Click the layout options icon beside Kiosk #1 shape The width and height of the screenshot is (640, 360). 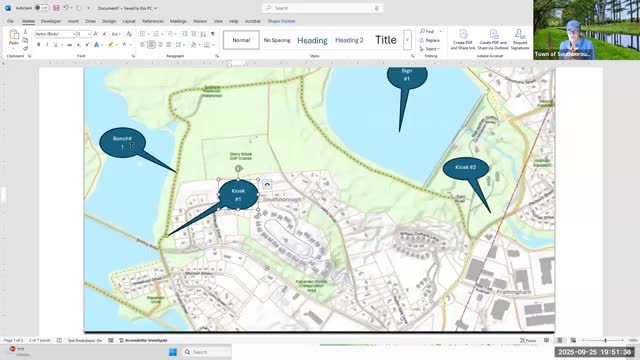(267, 184)
